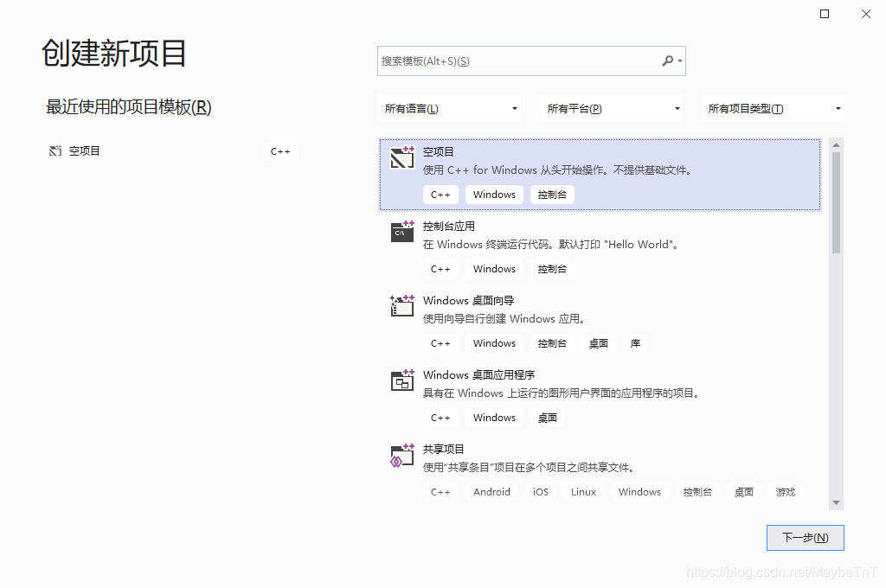Choose recent template 空项目 in left list

[x=172, y=150]
